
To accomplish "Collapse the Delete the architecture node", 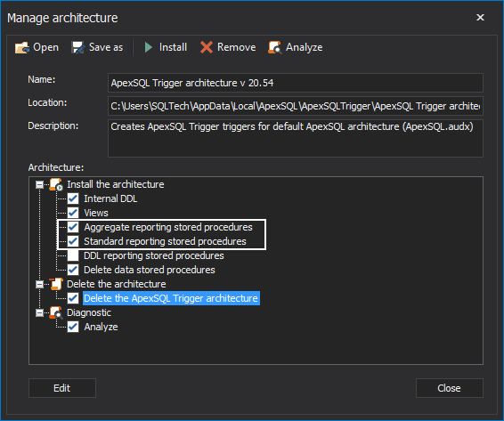I will (x=39, y=284).
